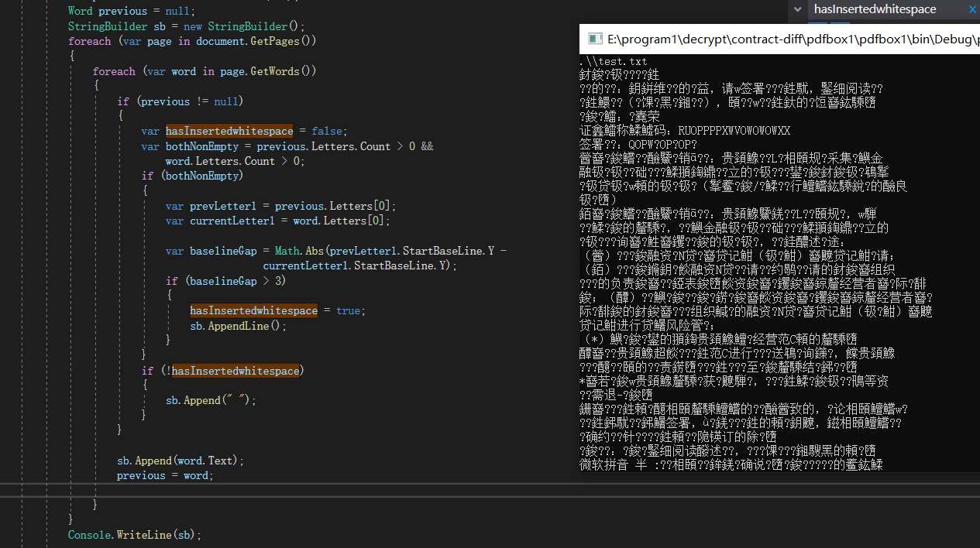980x548 pixels.
Task: Click 'Math.Abs' in the baselineGap line
Action: pyautogui.click(x=299, y=251)
